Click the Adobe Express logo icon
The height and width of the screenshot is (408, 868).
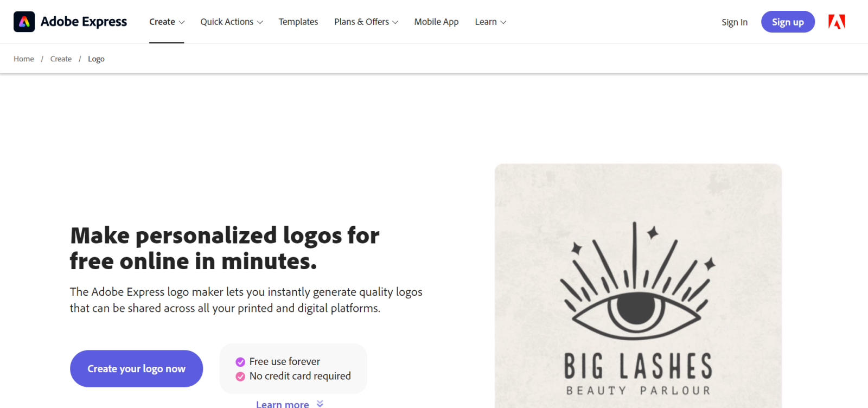pos(24,22)
